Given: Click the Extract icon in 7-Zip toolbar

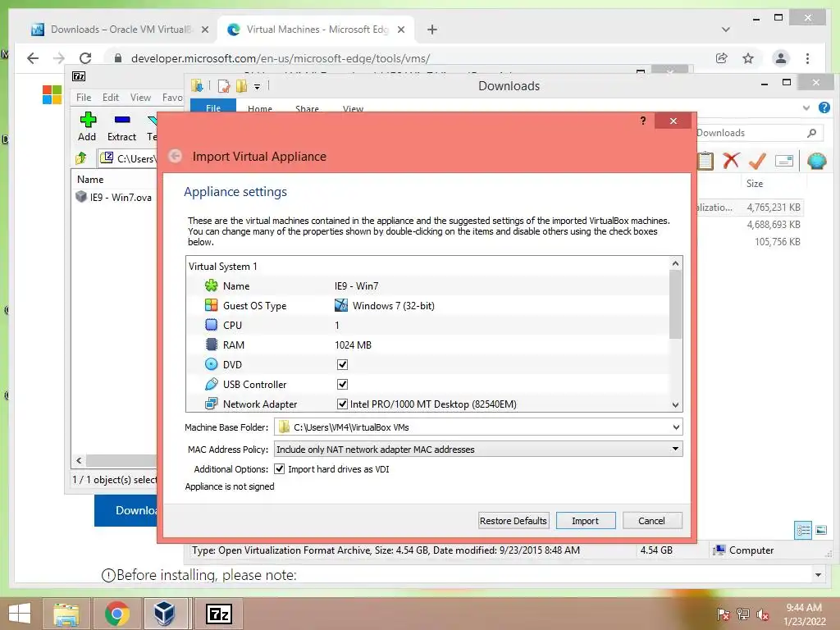Looking at the screenshot, I should click(x=122, y=120).
